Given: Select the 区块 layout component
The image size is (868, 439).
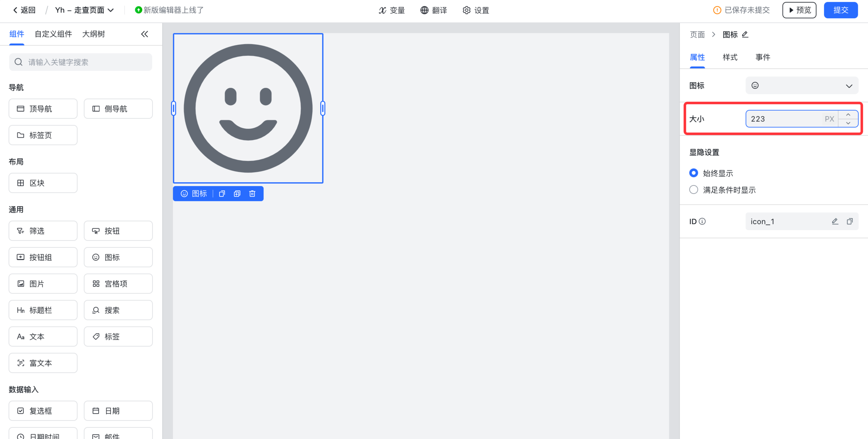Looking at the screenshot, I should pyautogui.click(x=43, y=183).
